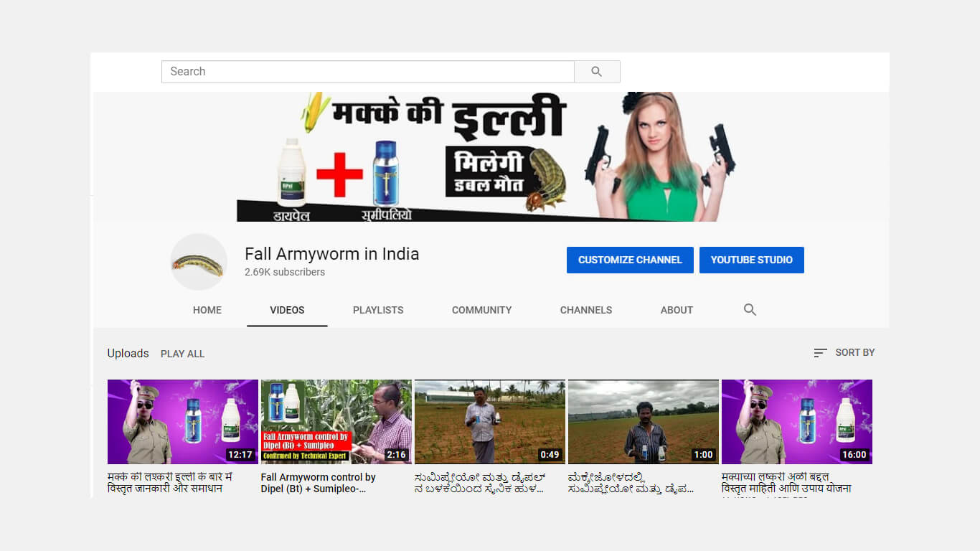The image size is (980, 551).
Task: Click the Fall Armyworm in India channel name
Action: click(331, 254)
